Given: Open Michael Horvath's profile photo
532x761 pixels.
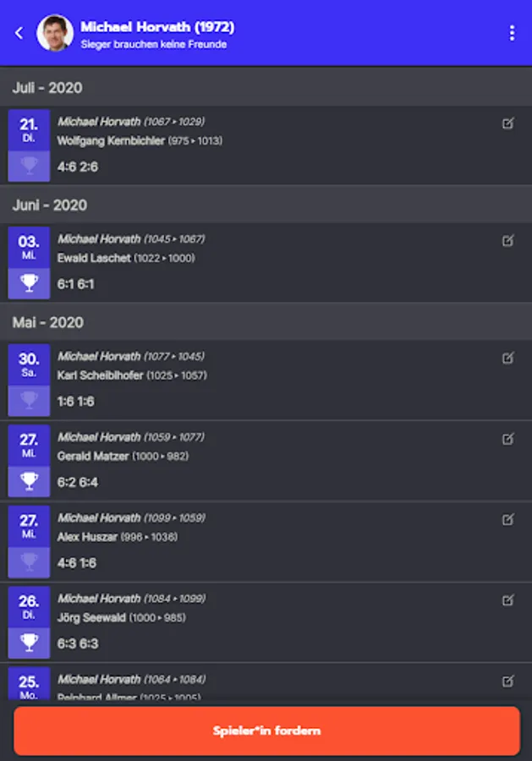Looking at the screenshot, I should (x=55, y=33).
